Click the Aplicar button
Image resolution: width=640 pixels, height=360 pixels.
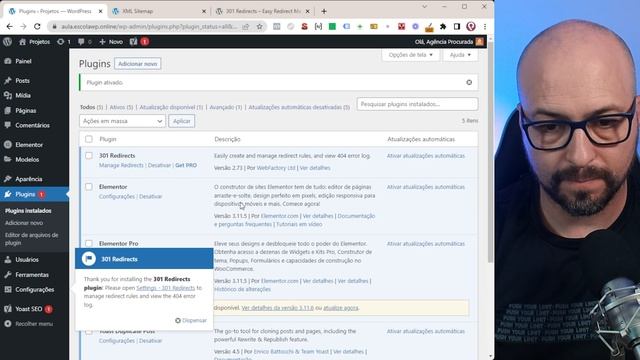click(182, 121)
